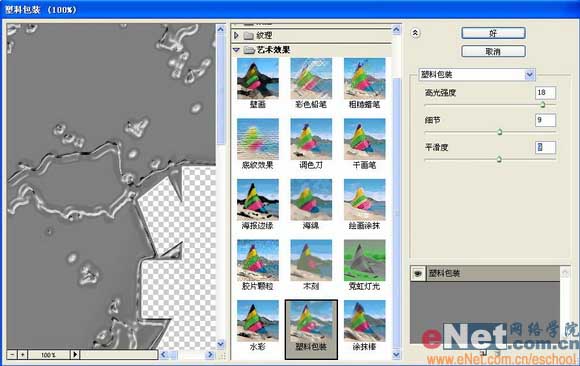This screenshot has width=580, height=366.
Task: Click the 好 button
Action: pos(493,33)
